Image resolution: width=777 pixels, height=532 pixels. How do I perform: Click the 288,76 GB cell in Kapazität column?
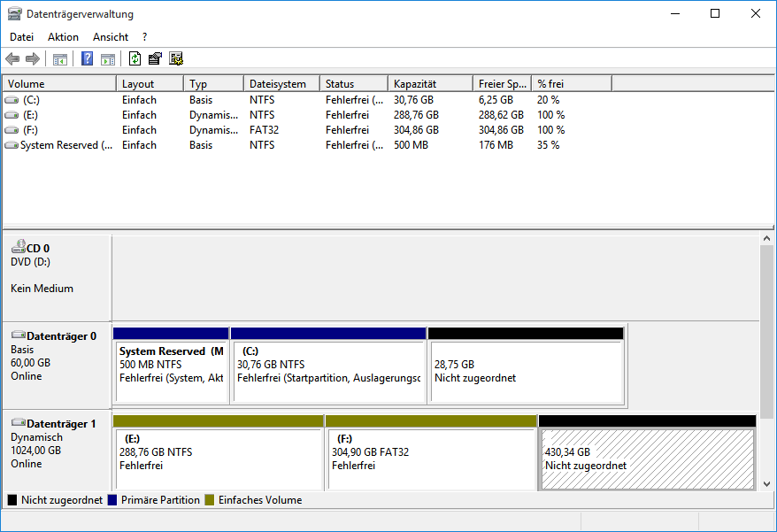(x=416, y=115)
